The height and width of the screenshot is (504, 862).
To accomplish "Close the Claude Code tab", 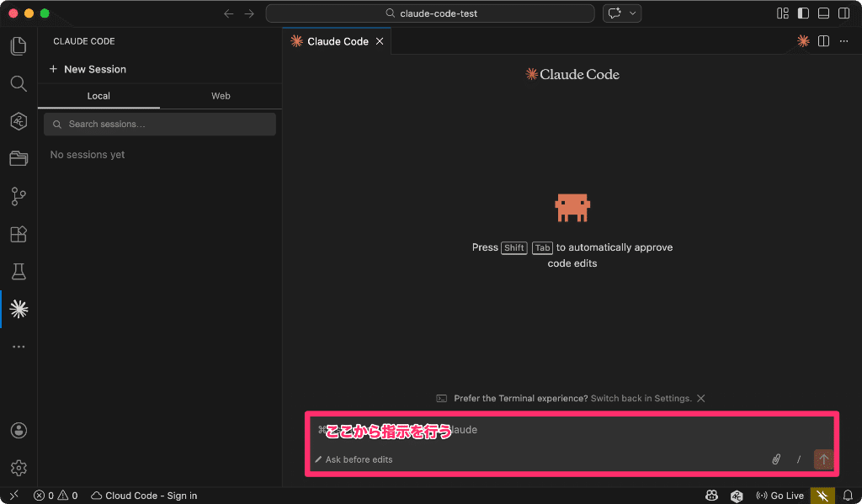I will [380, 41].
